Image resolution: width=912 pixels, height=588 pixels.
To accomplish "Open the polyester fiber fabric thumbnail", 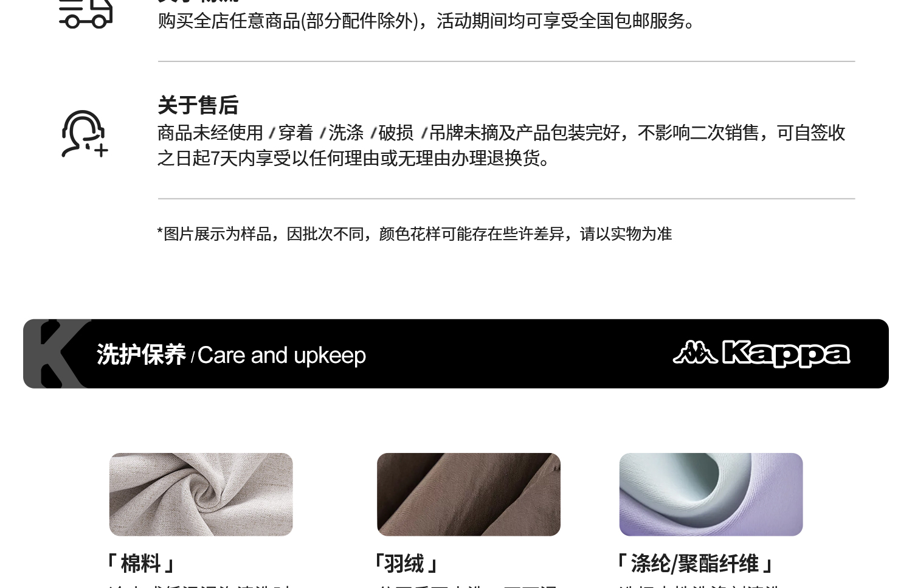I will tap(711, 494).
